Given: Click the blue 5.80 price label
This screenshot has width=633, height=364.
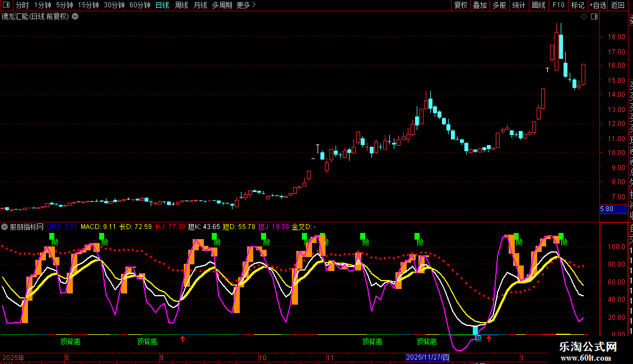Looking at the screenshot, I should (x=609, y=209).
